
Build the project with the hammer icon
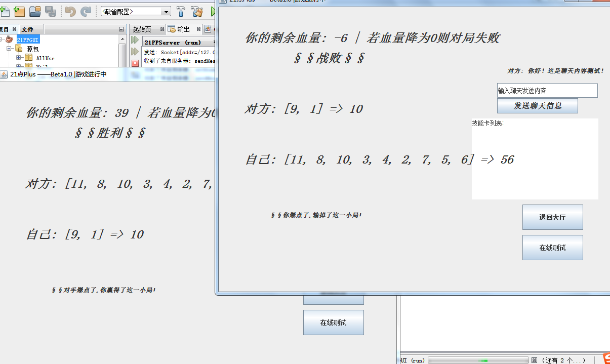181,11
